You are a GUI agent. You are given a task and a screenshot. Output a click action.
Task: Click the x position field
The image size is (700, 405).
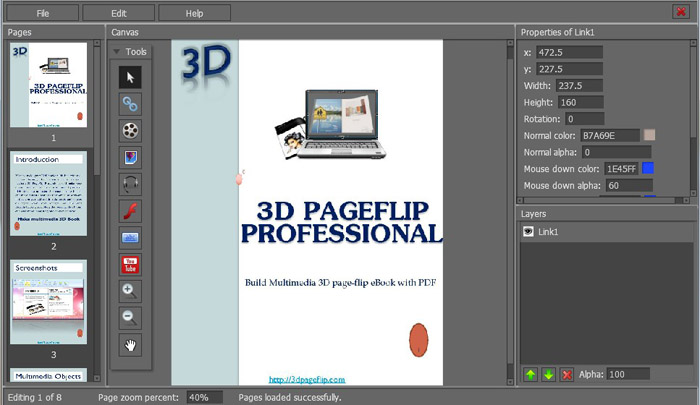(x=569, y=52)
